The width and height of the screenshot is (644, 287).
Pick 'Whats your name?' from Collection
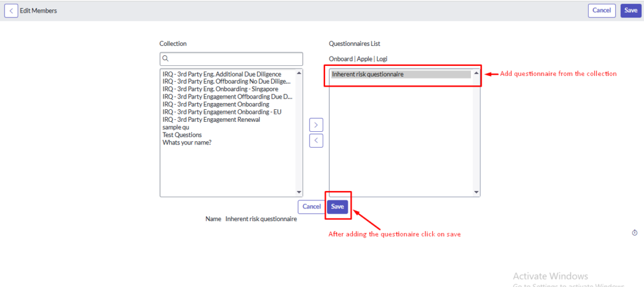[187, 142]
